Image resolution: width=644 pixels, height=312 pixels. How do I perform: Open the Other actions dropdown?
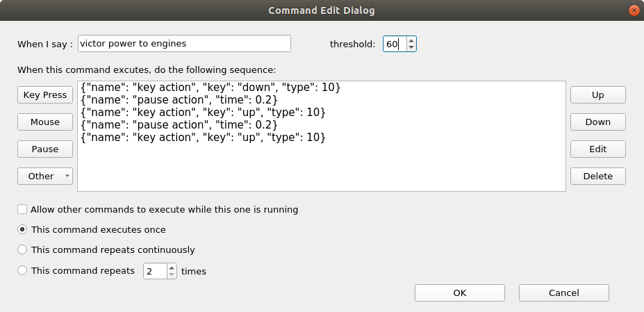45,176
